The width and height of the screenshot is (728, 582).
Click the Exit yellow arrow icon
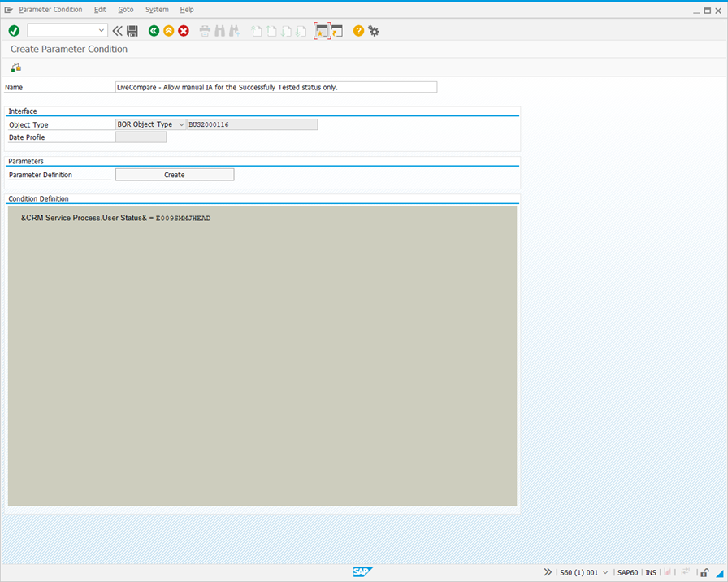(168, 31)
